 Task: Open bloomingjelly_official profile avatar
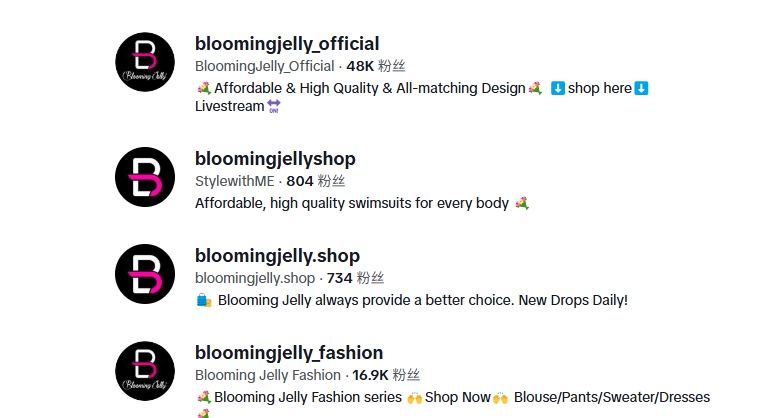click(145, 63)
